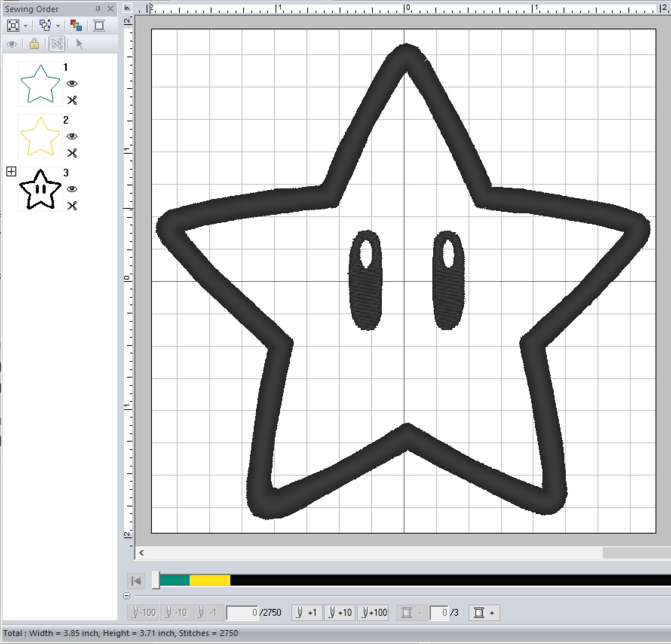Click the scissors icon under item 1

pos(72,100)
